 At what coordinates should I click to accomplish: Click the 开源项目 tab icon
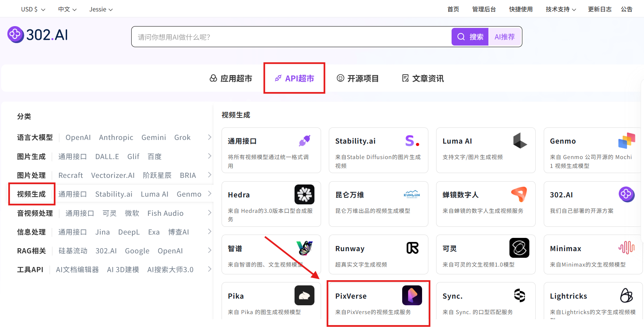341,78
